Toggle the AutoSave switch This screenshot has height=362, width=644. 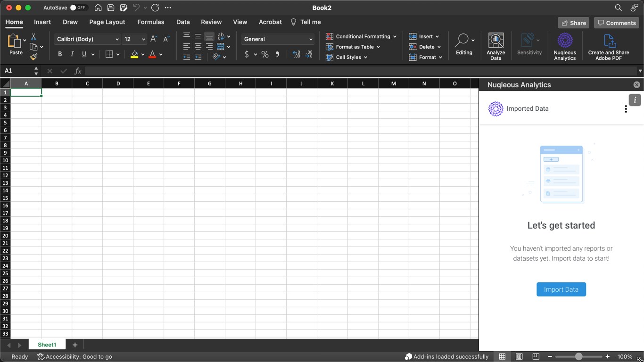pos(78,8)
